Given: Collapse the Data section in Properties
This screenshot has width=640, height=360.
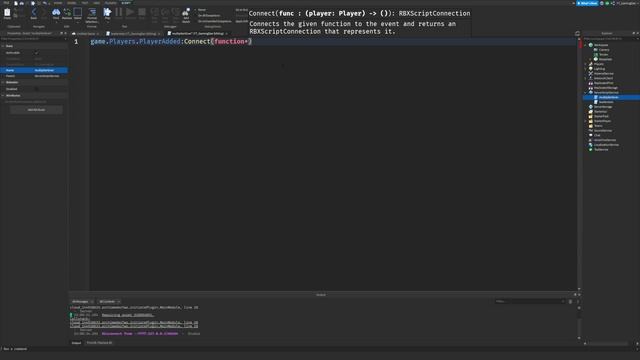Looking at the screenshot, I should (3, 46).
